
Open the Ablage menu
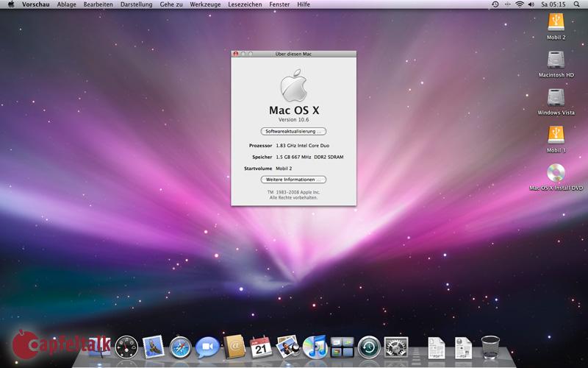[x=66, y=4]
